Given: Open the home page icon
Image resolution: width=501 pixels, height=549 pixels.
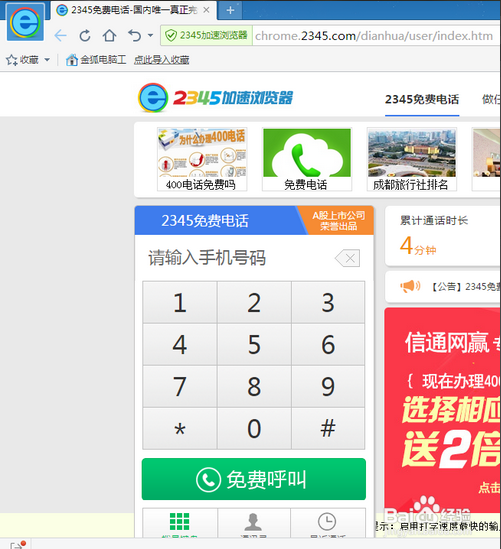Looking at the screenshot, I should tap(110, 35).
